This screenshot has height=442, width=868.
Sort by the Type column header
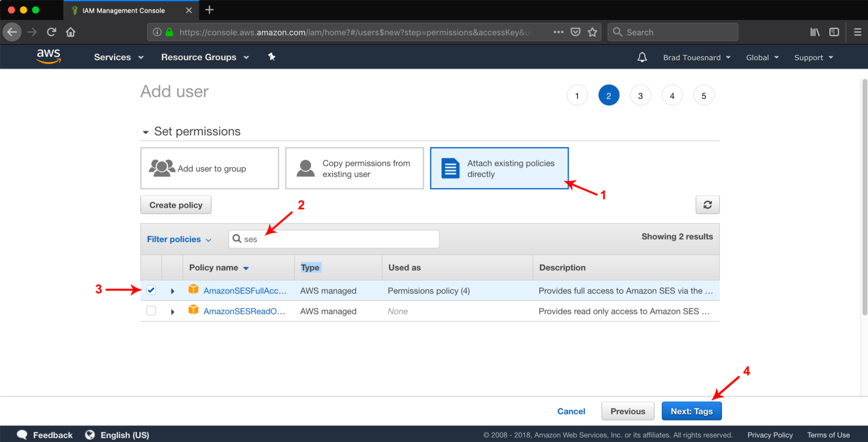click(x=310, y=267)
